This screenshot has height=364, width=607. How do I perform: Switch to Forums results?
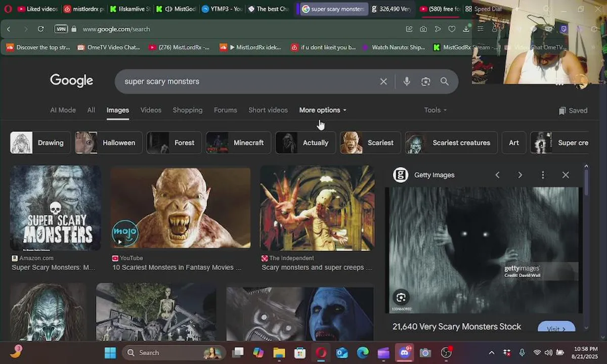coord(225,110)
